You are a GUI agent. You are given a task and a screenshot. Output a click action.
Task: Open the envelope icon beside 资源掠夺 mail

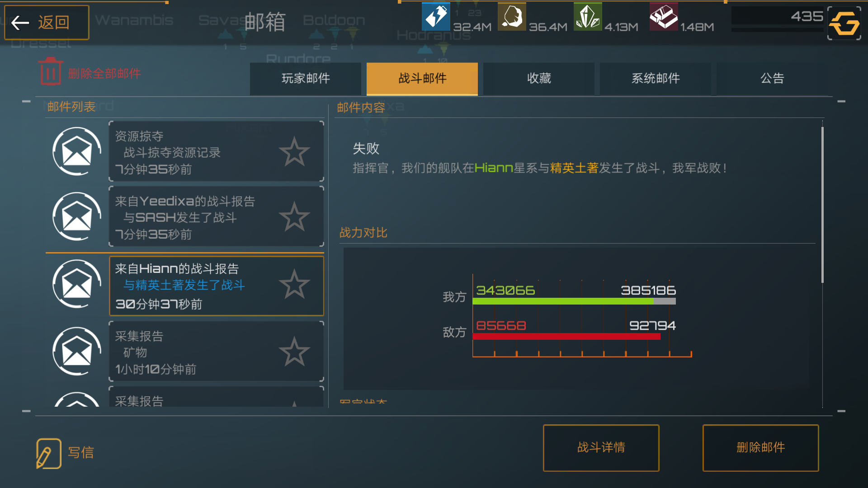click(x=77, y=151)
